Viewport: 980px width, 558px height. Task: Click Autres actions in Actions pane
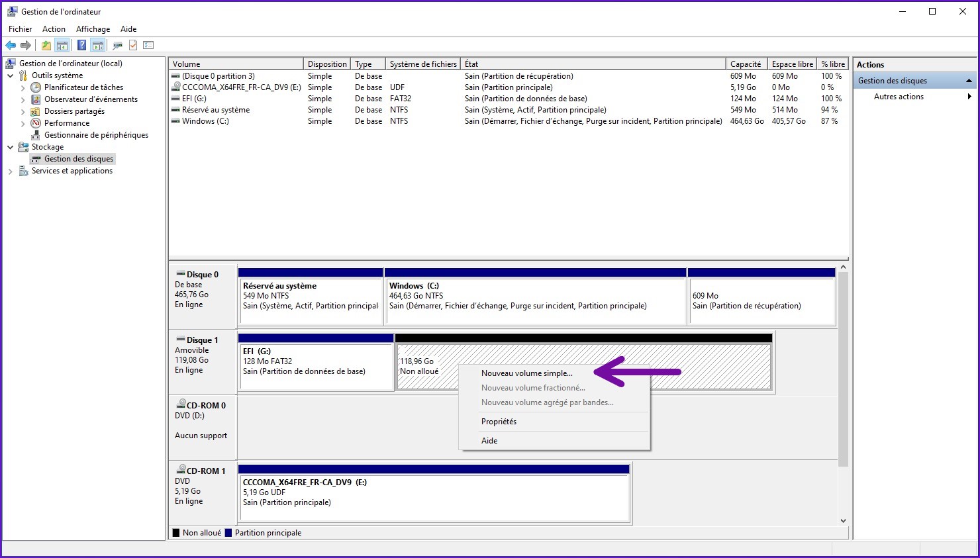(x=899, y=97)
